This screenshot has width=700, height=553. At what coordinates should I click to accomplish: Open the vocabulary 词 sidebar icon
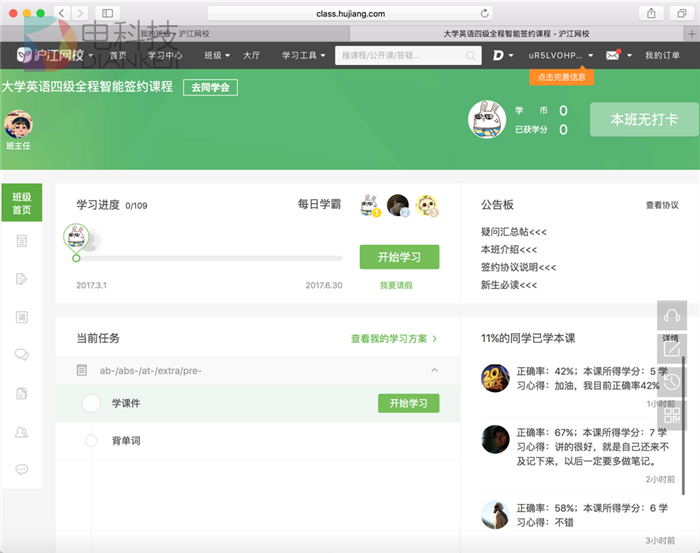pyautogui.click(x=21, y=317)
